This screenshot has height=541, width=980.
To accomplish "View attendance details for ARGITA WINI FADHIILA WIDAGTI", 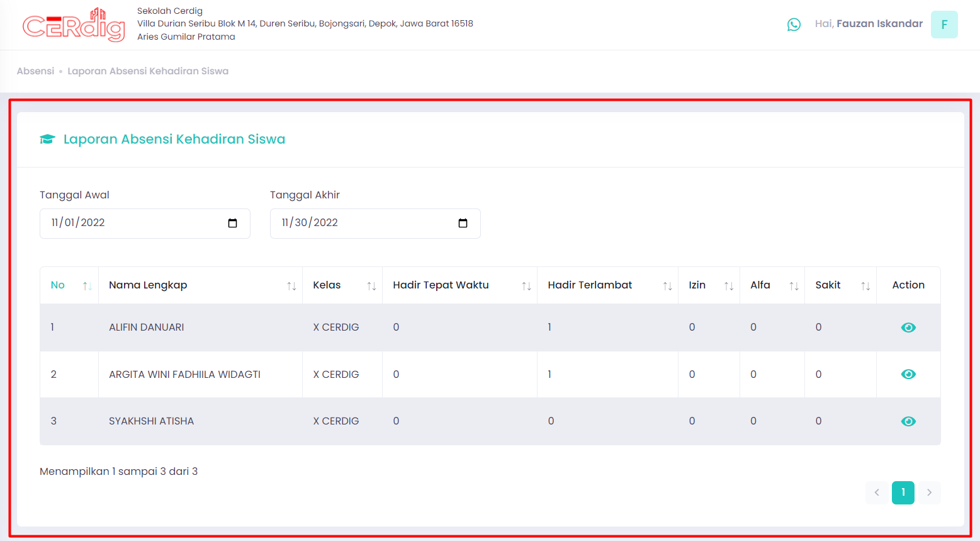I will pyautogui.click(x=908, y=374).
